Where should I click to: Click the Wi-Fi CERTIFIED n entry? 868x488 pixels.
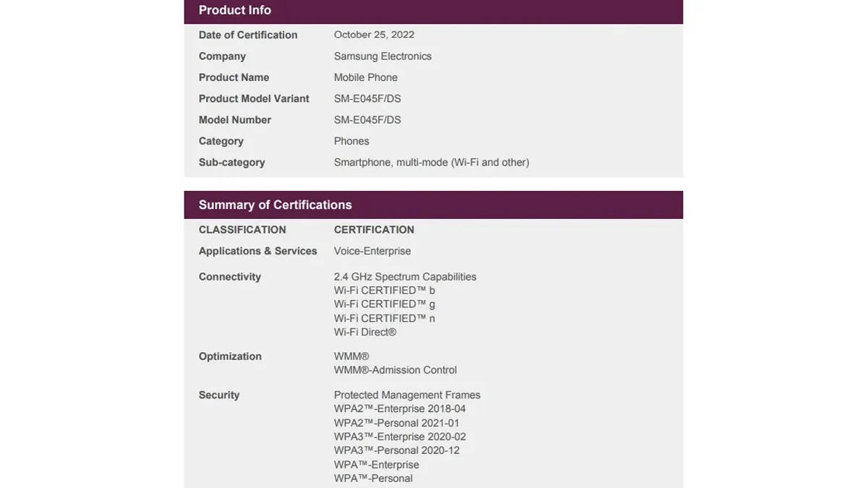[384, 318]
